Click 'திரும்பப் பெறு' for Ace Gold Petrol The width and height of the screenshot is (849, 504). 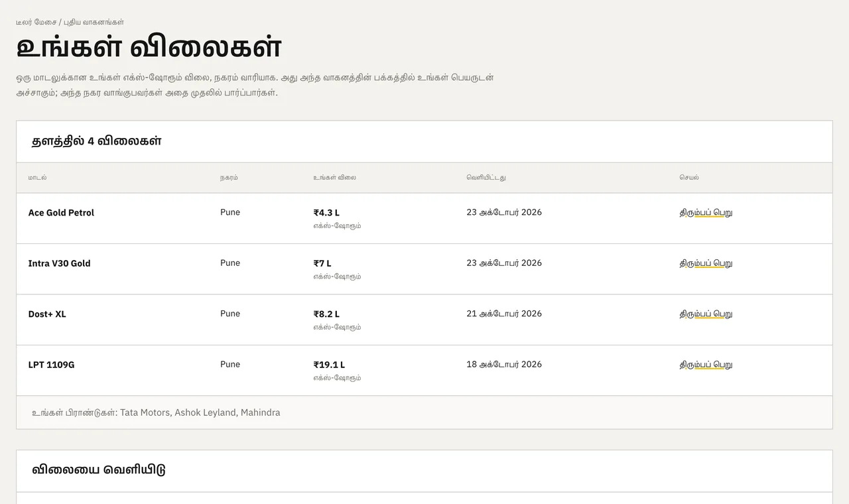(706, 213)
